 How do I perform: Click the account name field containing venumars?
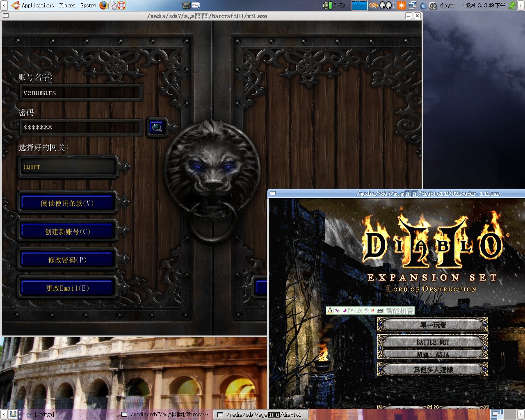click(81, 93)
